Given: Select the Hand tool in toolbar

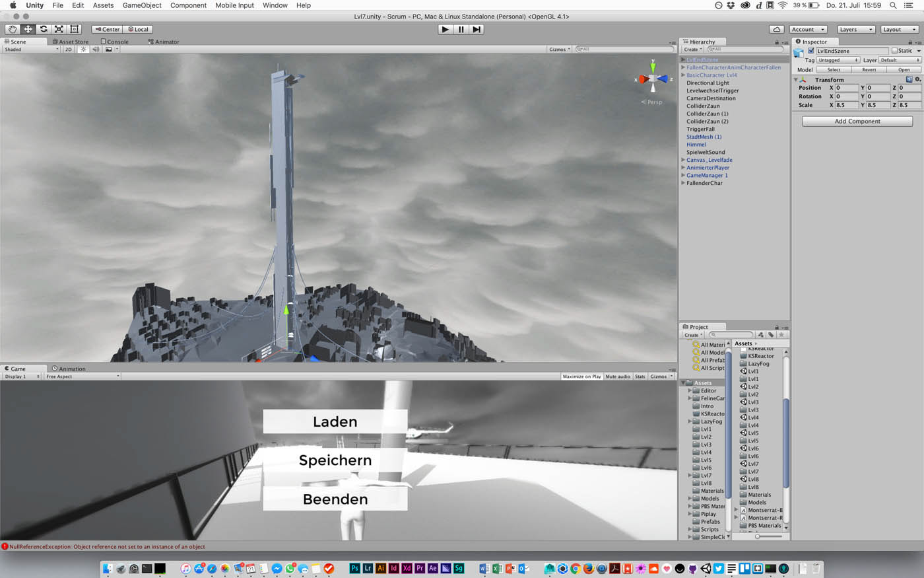Looking at the screenshot, I should [x=13, y=29].
